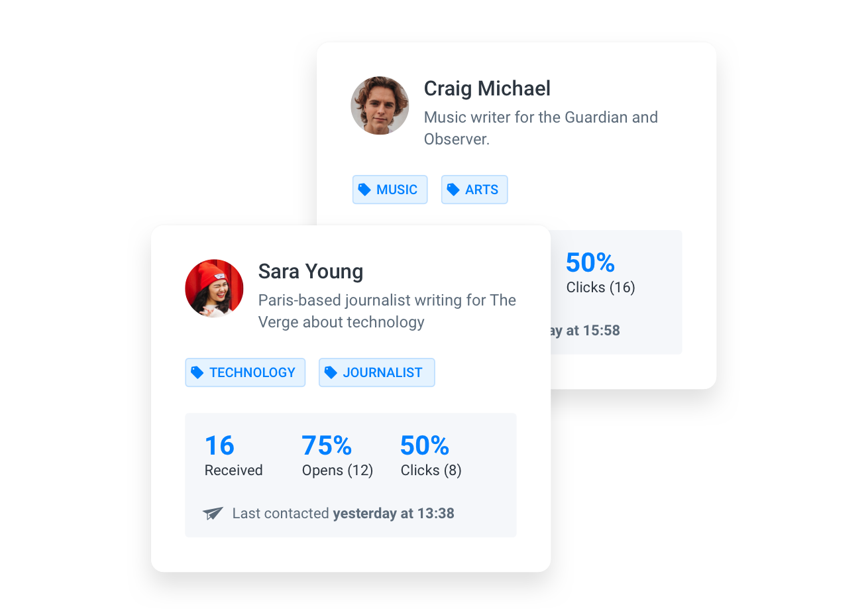The width and height of the screenshot is (868, 615).
Task: Select the ARTS tag
Action: pyautogui.click(x=474, y=190)
